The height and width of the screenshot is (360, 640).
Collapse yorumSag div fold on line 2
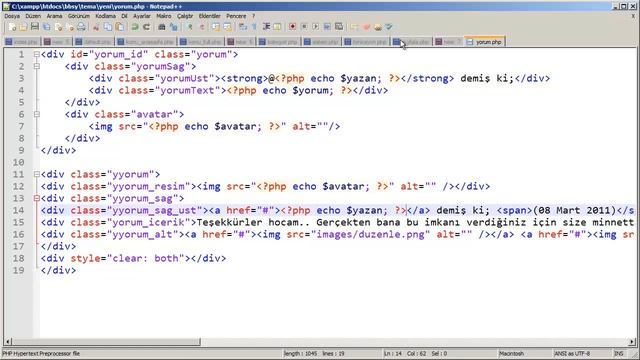[37, 66]
